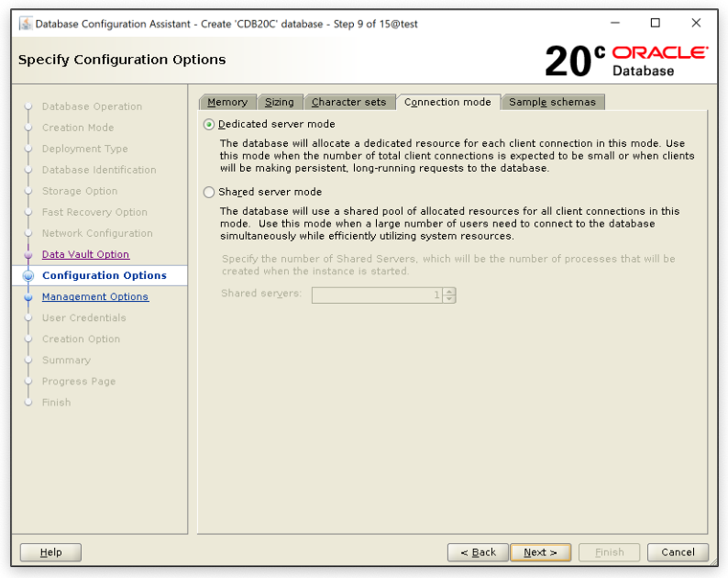Screen dimensions: 728x578
Task: Open the Data Vault Option step link
Action: [86, 255]
